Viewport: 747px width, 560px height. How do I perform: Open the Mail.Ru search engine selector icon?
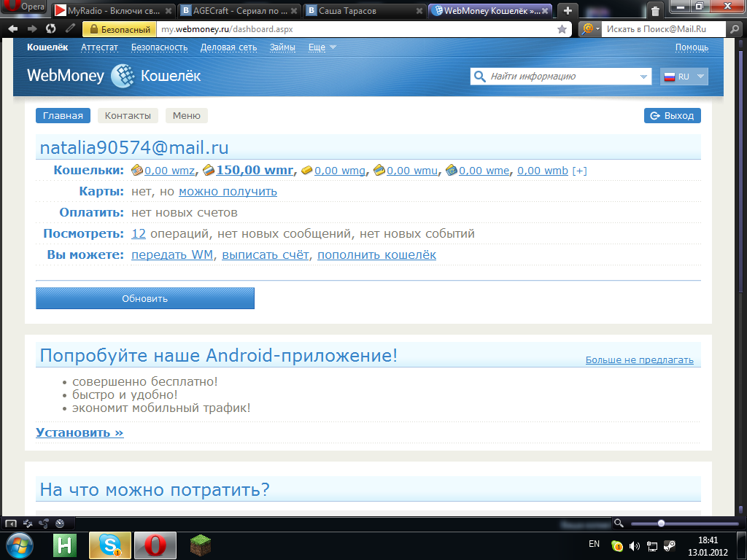(589, 29)
